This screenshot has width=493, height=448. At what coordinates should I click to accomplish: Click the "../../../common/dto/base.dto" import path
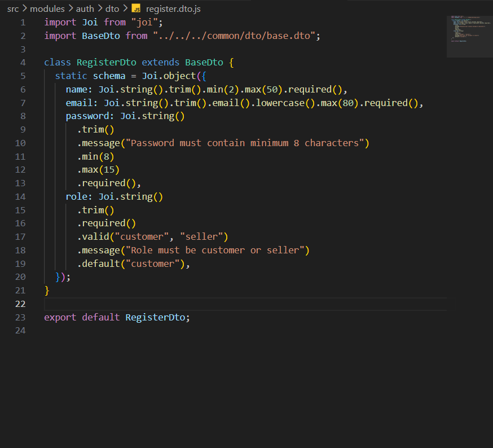[234, 36]
